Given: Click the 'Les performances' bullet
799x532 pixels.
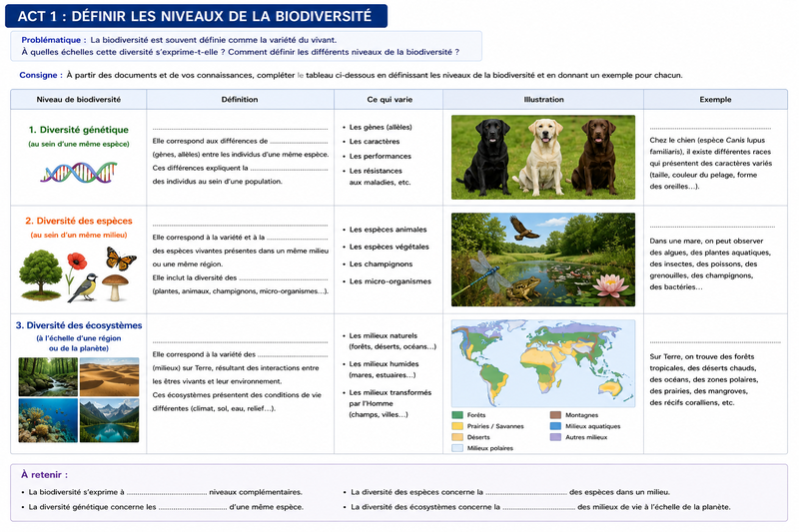Looking at the screenshot, I should pyautogui.click(x=380, y=157).
